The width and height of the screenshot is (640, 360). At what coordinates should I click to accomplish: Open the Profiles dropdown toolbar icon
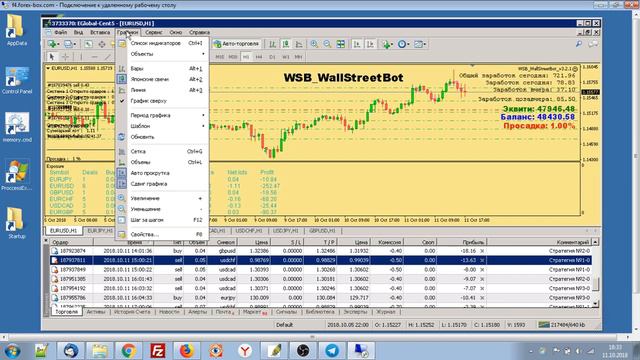(x=69, y=44)
